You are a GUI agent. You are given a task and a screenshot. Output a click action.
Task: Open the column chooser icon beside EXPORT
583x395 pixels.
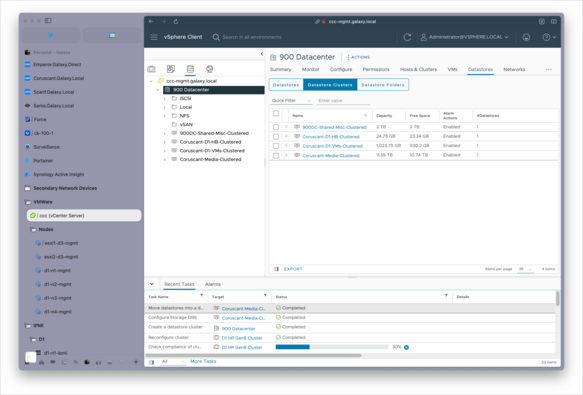[x=276, y=269]
